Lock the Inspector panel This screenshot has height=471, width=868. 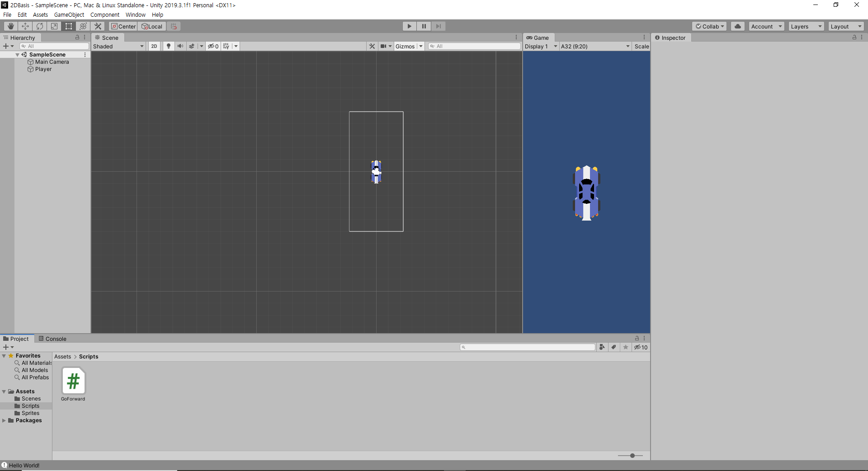coord(854,38)
